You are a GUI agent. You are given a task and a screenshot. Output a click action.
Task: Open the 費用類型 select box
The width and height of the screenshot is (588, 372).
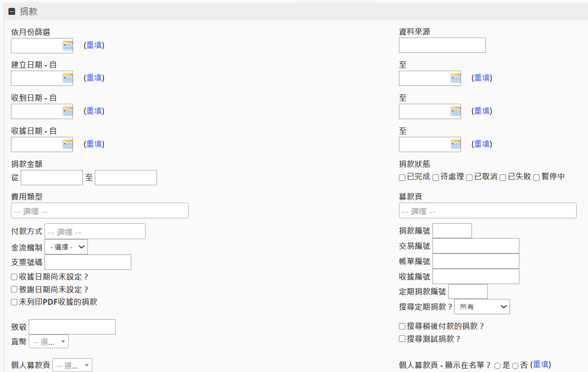click(99, 211)
